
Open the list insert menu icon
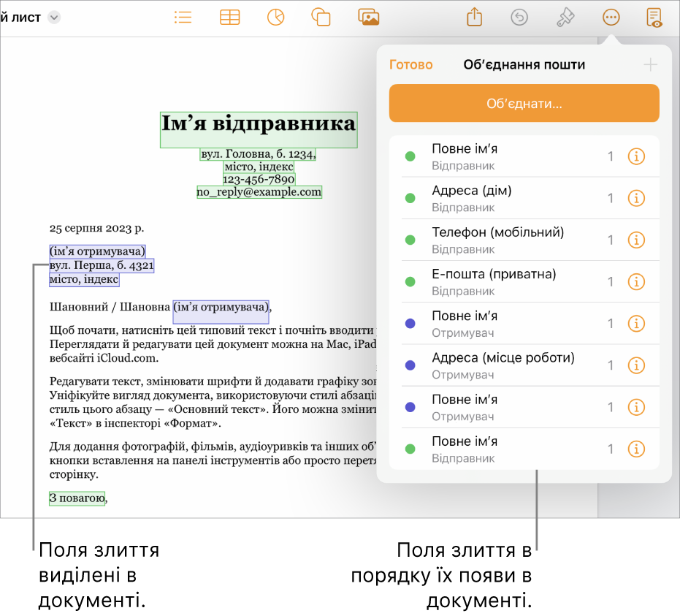coord(183,18)
